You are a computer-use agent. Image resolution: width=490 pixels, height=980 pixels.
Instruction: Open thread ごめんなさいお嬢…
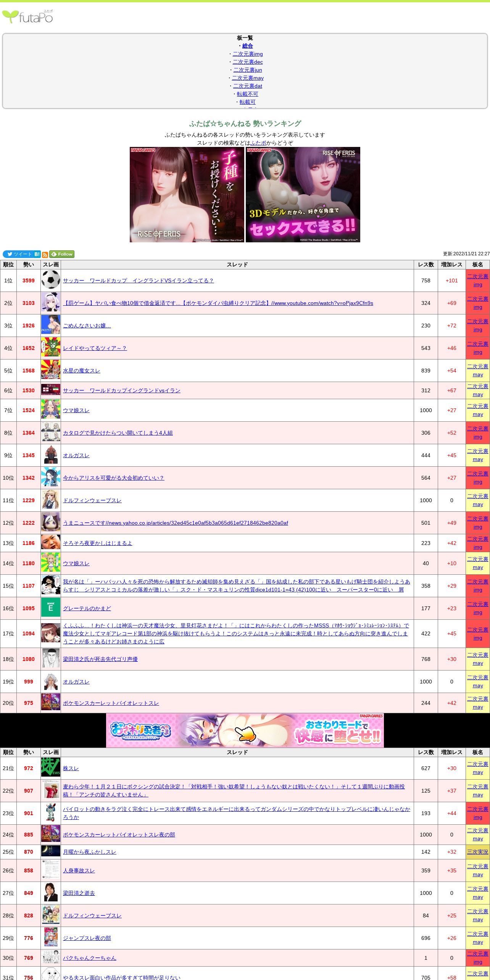pos(87,326)
